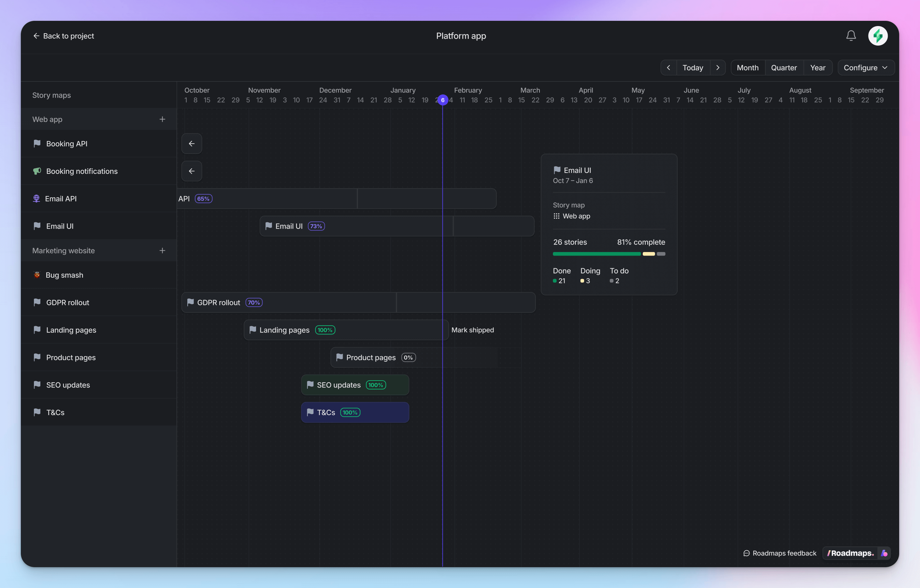Open the user avatar profile icon

click(x=878, y=36)
